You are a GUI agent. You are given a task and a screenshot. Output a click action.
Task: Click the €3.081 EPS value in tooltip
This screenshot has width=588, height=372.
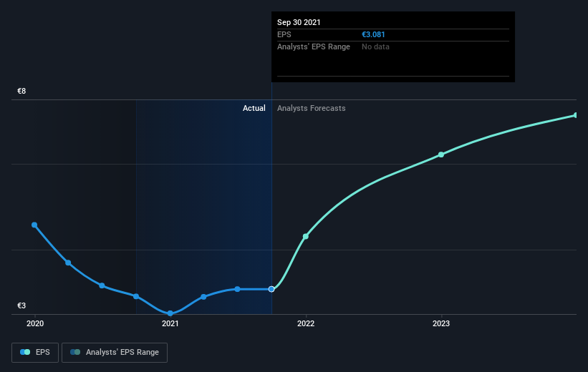coord(373,34)
